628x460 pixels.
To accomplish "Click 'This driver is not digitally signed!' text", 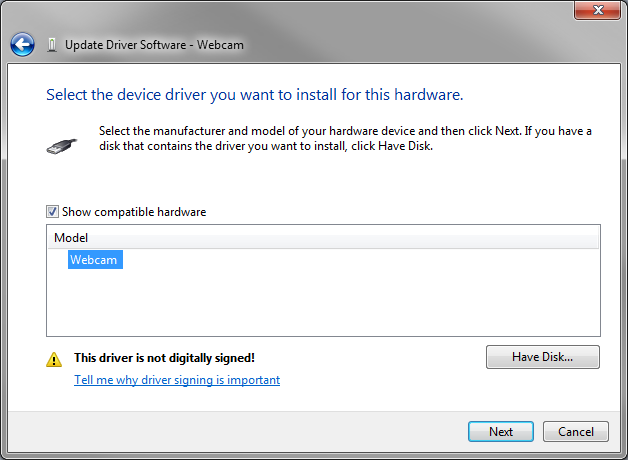I will (164, 358).
